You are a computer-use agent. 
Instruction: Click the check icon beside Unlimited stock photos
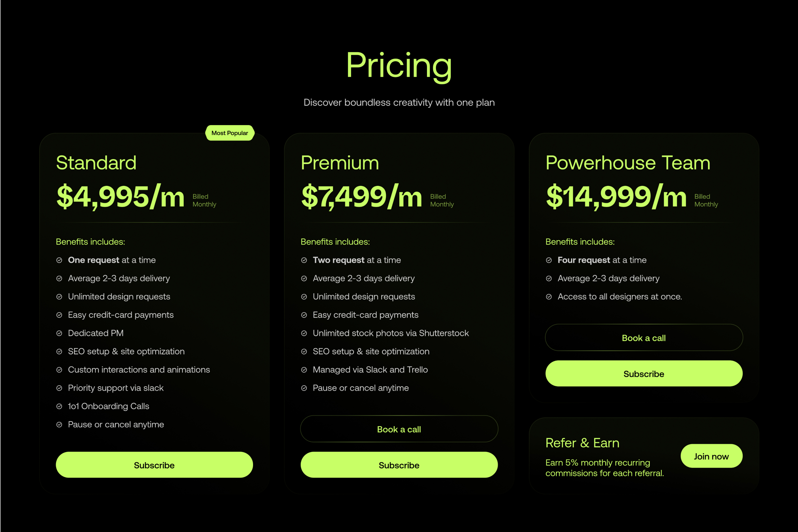pyautogui.click(x=304, y=333)
